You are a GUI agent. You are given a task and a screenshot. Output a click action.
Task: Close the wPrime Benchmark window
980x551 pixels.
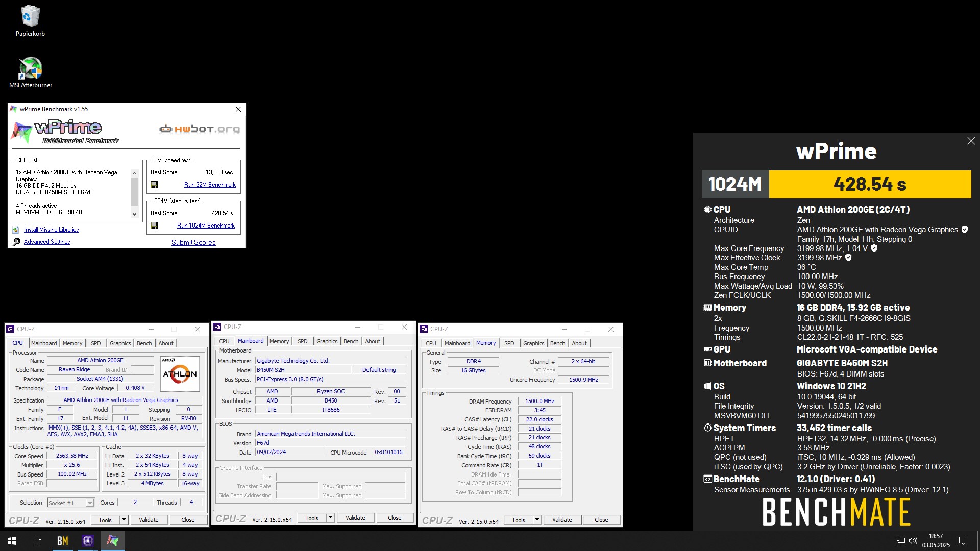tap(238, 109)
